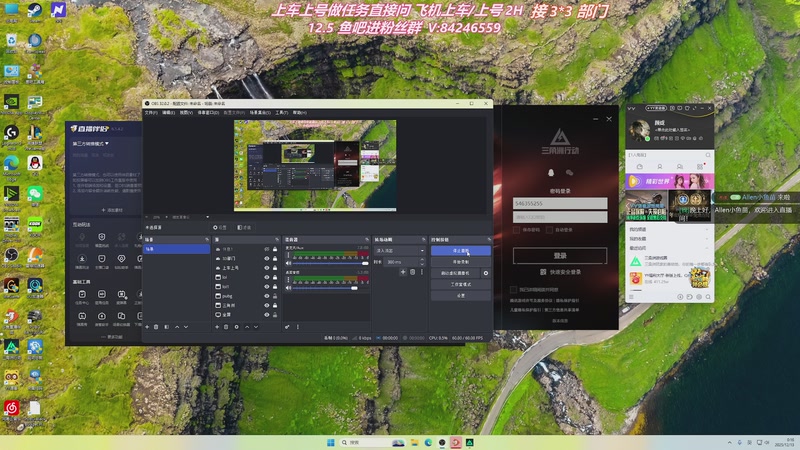Adjust transition duration with the spinner arrows

click(x=422, y=262)
